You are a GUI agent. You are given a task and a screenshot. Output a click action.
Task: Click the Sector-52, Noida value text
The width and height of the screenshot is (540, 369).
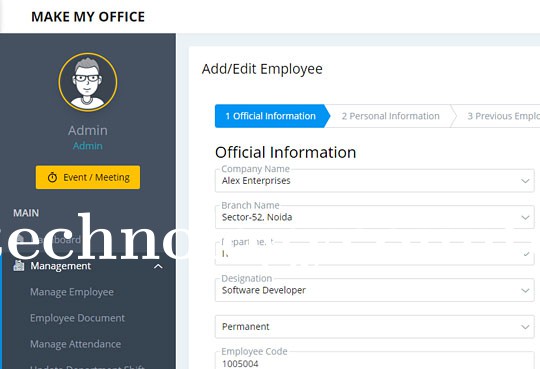coord(257,217)
